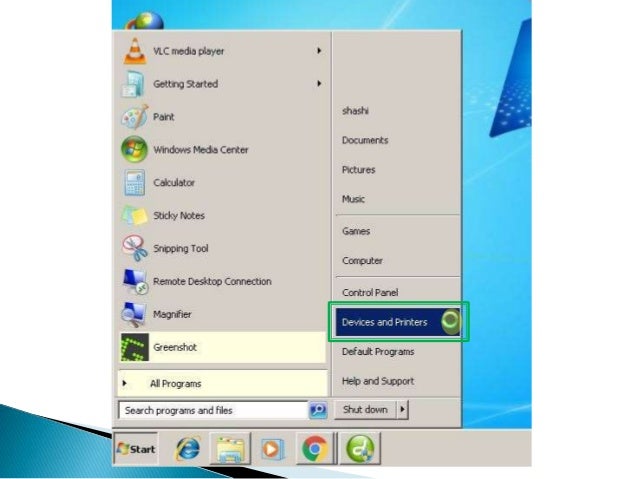Show All Programs list

click(x=223, y=383)
